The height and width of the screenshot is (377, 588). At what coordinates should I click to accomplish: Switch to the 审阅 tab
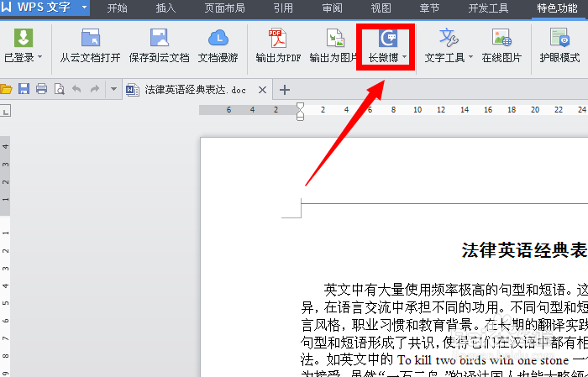tap(333, 8)
